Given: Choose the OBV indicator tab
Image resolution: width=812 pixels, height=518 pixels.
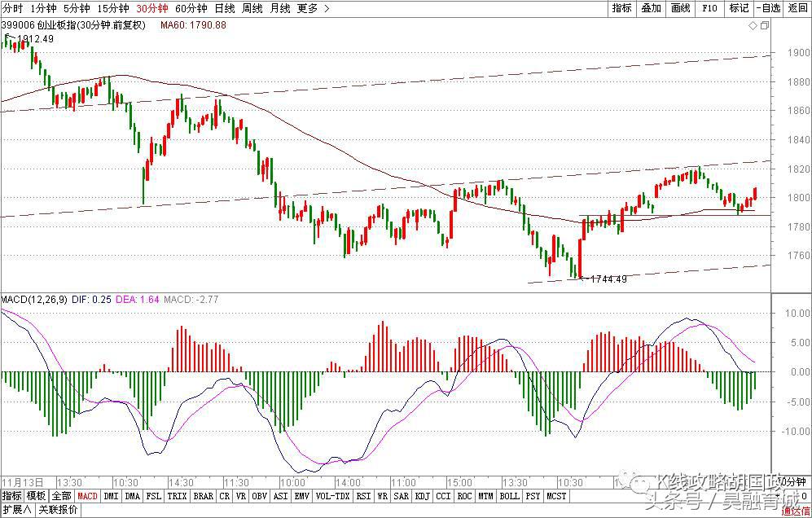Looking at the screenshot, I should (x=260, y=496).
